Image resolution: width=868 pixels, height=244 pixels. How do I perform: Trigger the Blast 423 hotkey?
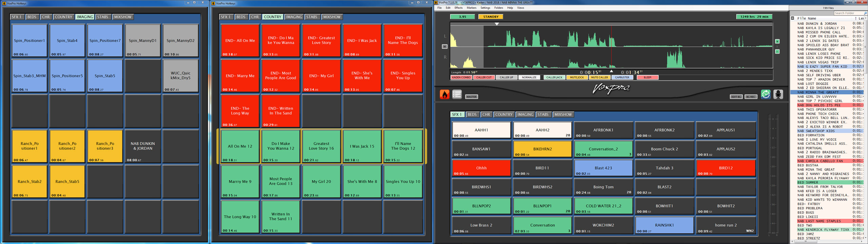(x=603, y=168)
